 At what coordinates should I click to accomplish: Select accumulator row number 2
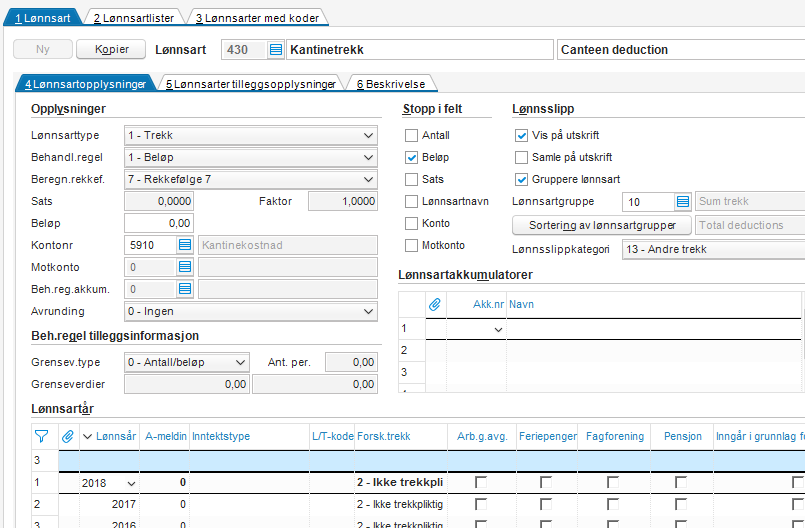tap(412, 350)
